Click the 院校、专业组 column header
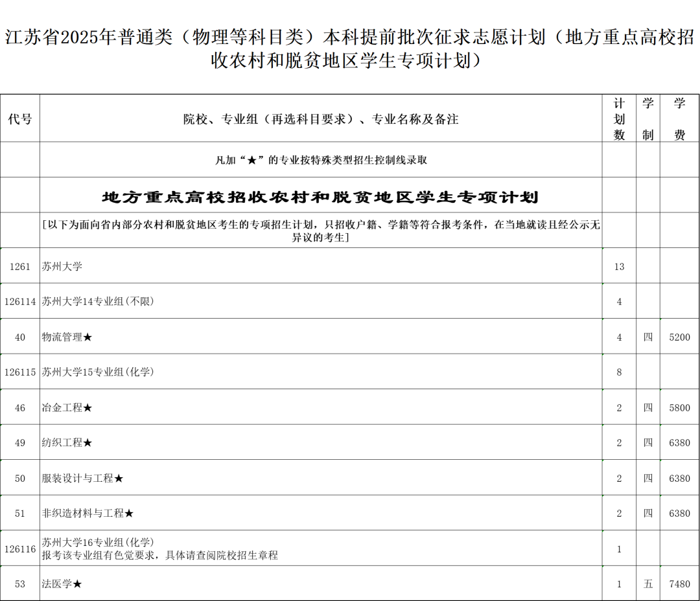The width and height of the screenshot is (700, 601). (x=321, y=119)
